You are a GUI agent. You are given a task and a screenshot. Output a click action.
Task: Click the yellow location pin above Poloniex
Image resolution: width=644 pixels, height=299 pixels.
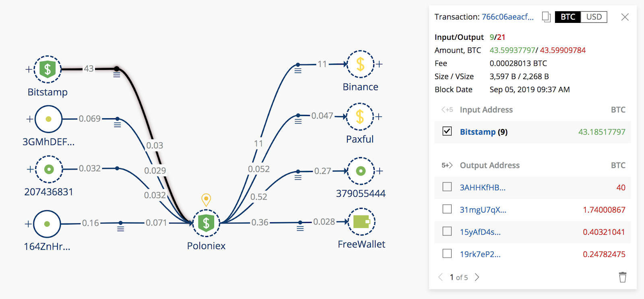pos(206,199)
